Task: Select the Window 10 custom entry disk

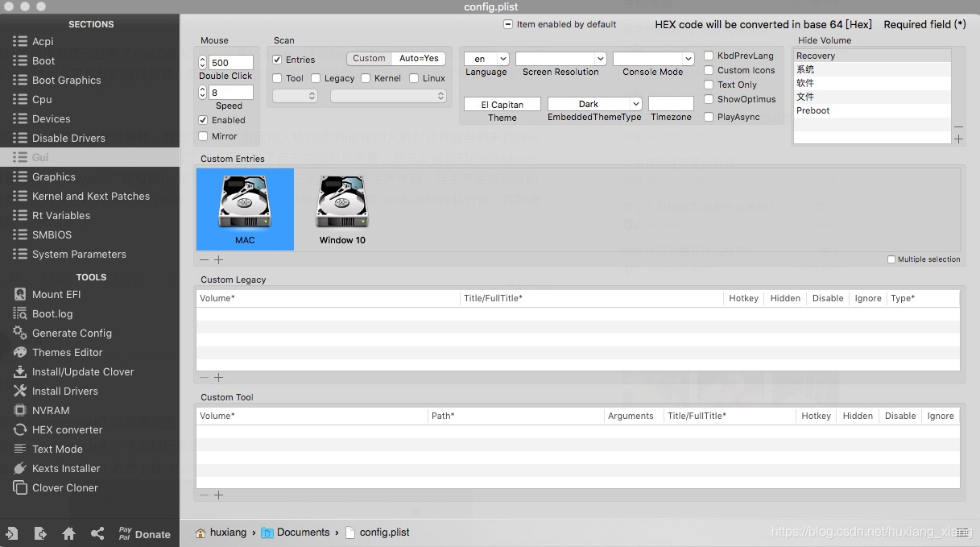Action: click(342, 209)
